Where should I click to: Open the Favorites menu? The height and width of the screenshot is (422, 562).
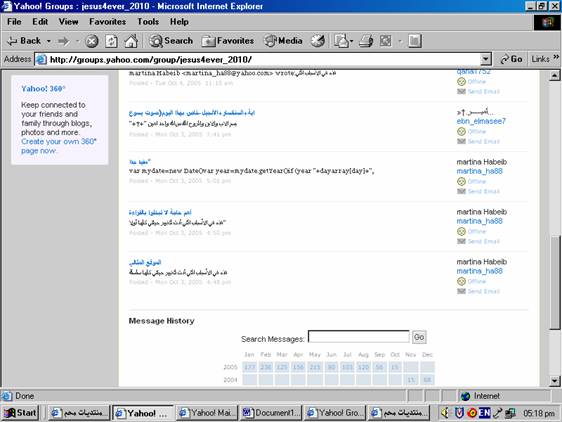pos(108,22)
